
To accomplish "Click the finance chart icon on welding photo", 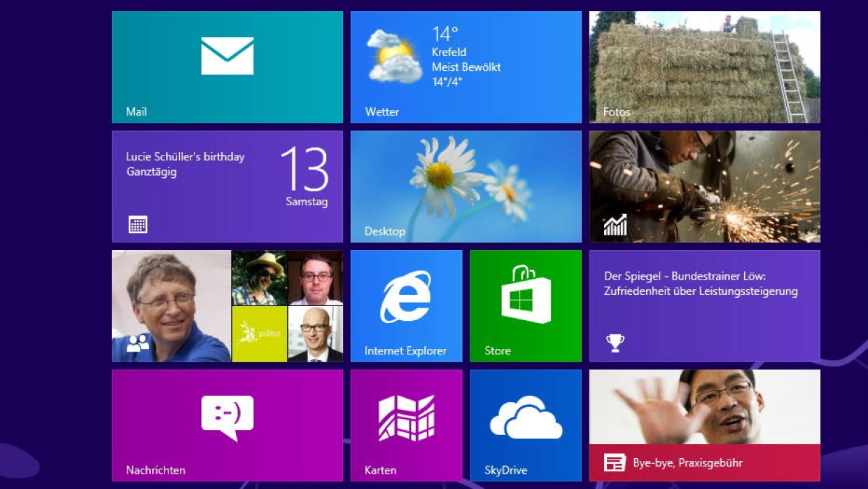I will (615, 225).
